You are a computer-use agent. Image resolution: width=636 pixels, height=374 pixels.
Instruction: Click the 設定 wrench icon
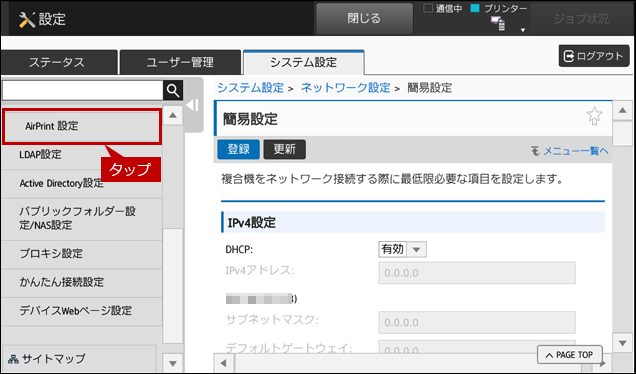27,19
